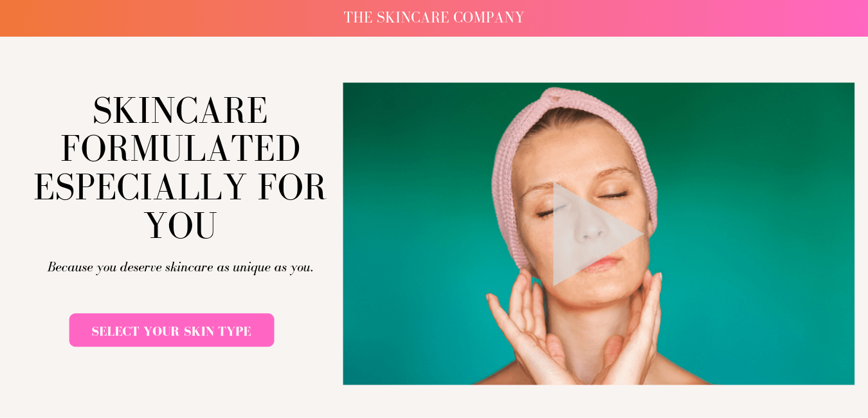Viewport: 868px width, 418px height.
Task: Open The Skincare Company header title
Action: (x=434, y=17)
